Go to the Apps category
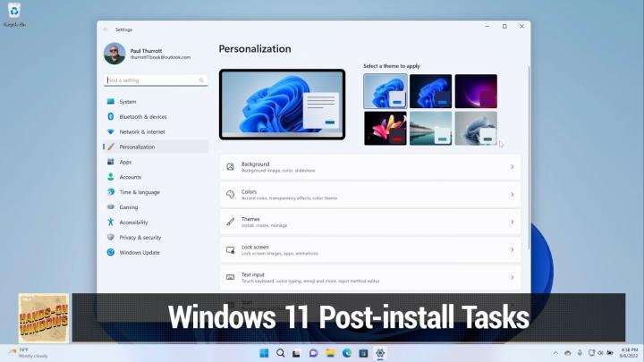 156,162
